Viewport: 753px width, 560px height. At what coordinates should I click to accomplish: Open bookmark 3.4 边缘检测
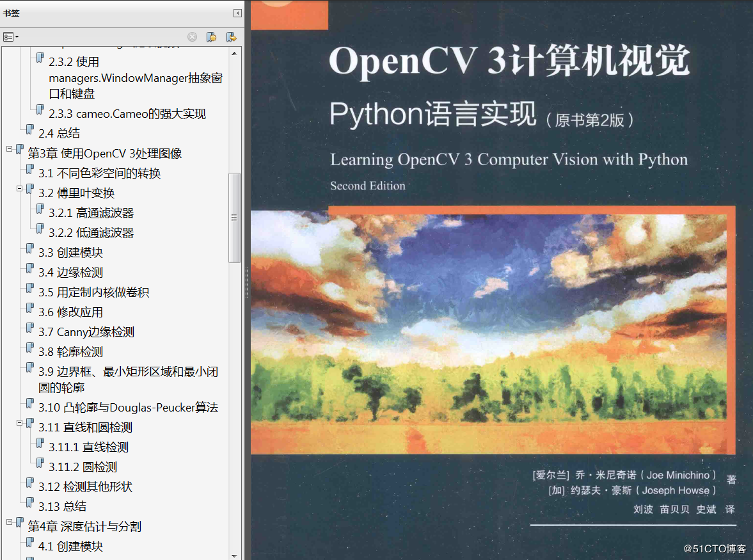tap(70, 272)
